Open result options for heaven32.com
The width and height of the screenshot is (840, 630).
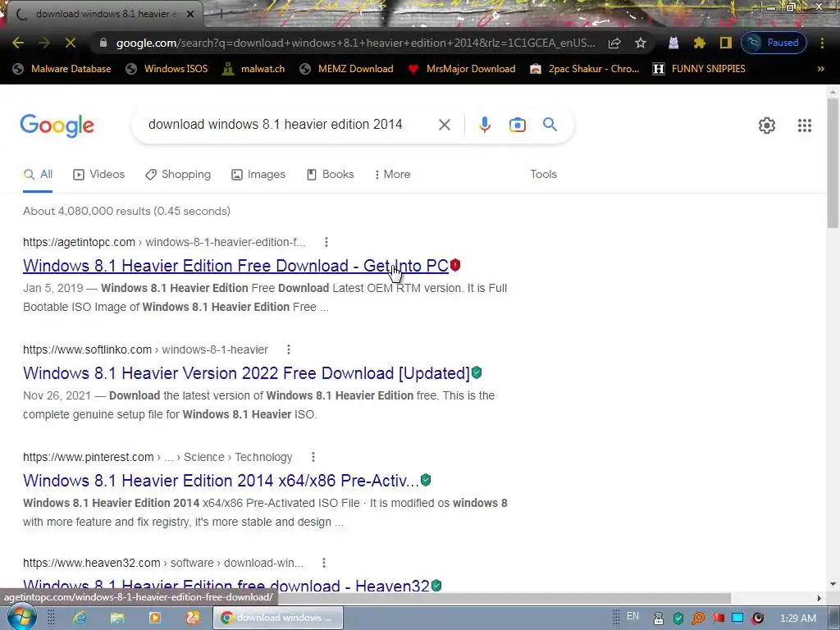click(x=323, y=563)
